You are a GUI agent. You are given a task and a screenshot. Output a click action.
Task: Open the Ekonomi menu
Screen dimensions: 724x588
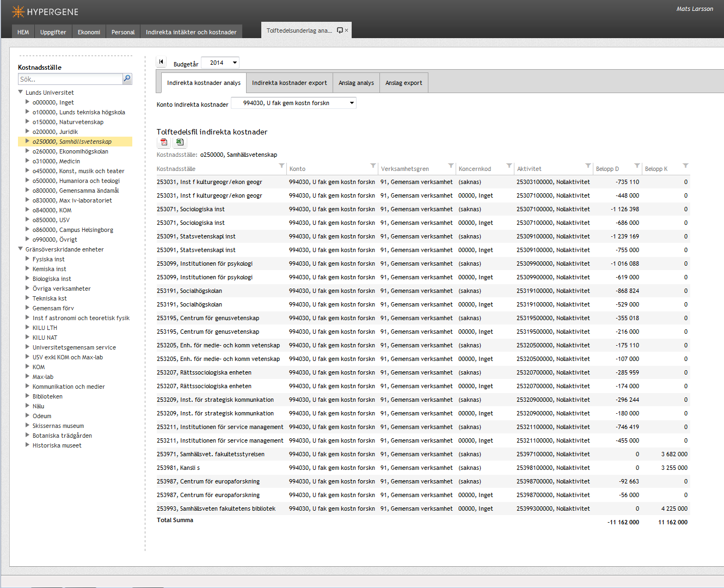pos(89,32)
